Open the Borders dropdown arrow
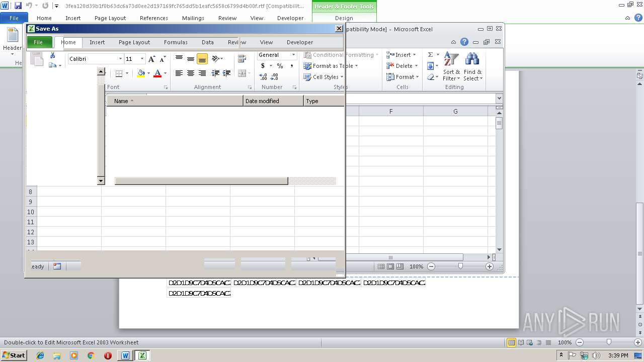Screen dimensions: 644x362 click(127, 73)
